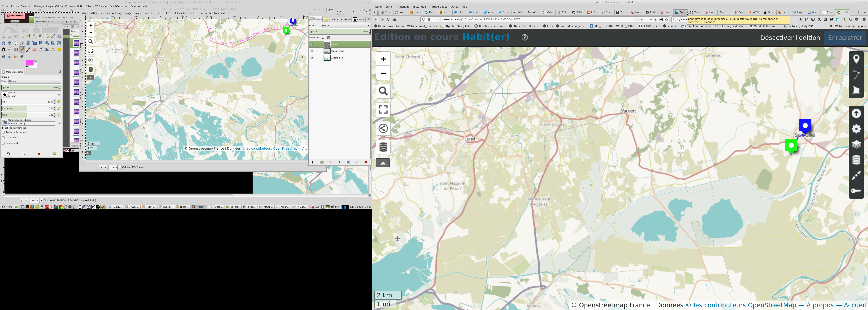
Task: Open Crayon tool Mode dropdown
Action: [x=34, y=81]
